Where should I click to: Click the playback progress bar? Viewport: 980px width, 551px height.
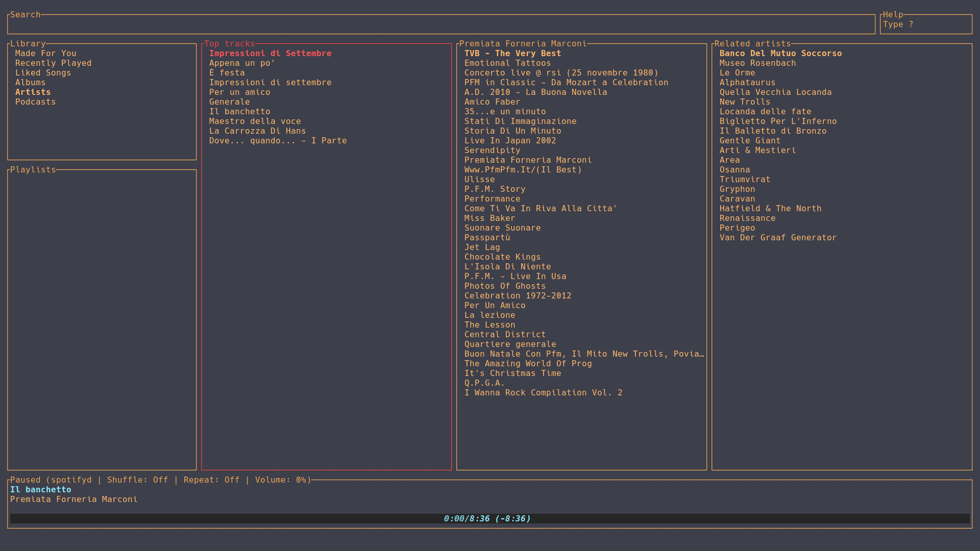coord(489,519)
